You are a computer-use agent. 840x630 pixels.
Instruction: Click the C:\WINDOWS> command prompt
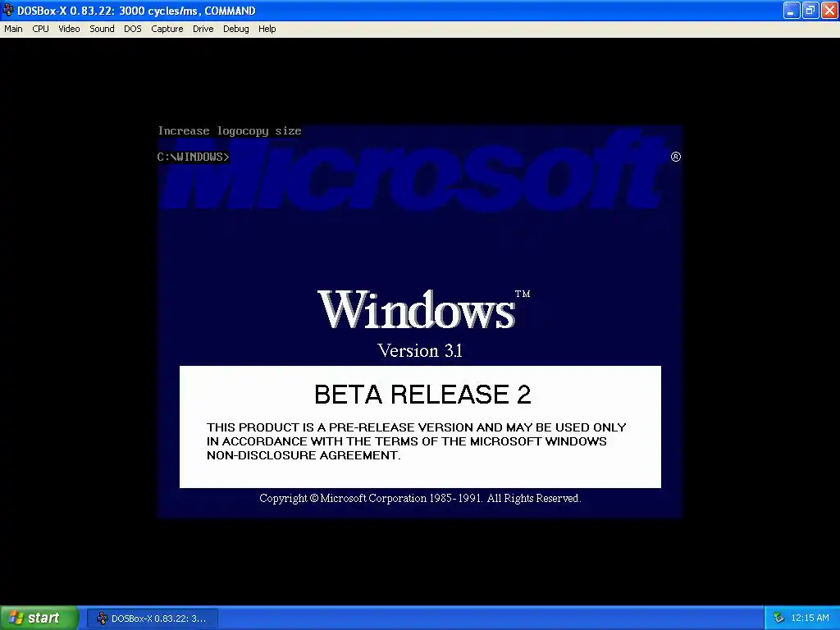coord(193,157)
